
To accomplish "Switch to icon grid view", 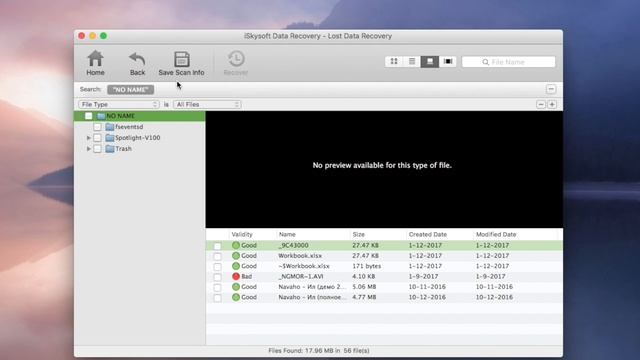I will (x=394, y=62).
